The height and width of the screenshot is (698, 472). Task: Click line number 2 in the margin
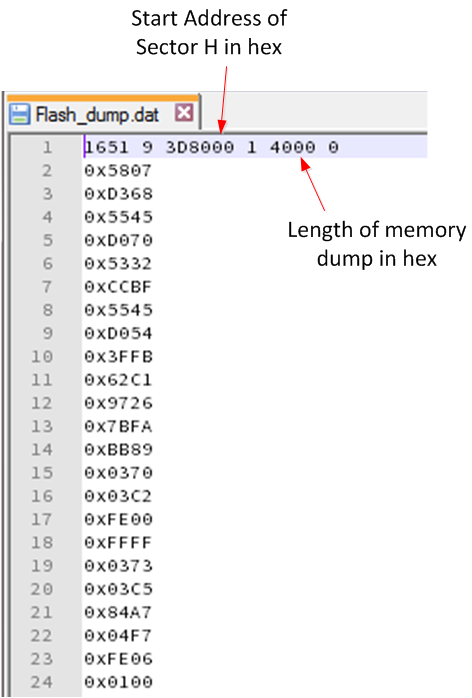point(47,170)
